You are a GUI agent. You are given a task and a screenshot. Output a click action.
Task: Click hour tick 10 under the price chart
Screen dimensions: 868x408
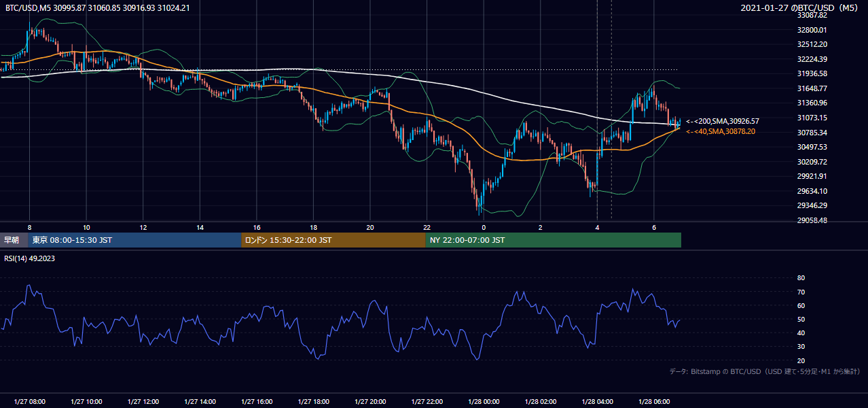(x=86, y=227)
